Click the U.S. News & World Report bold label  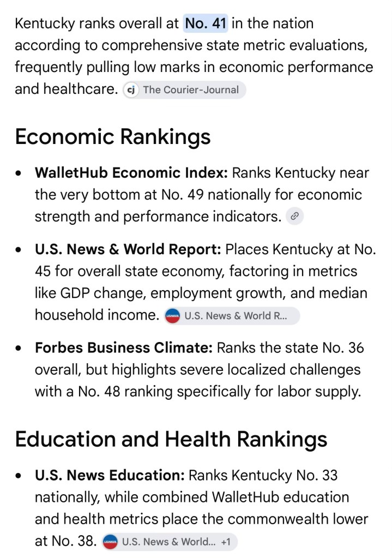coord(128,249)
